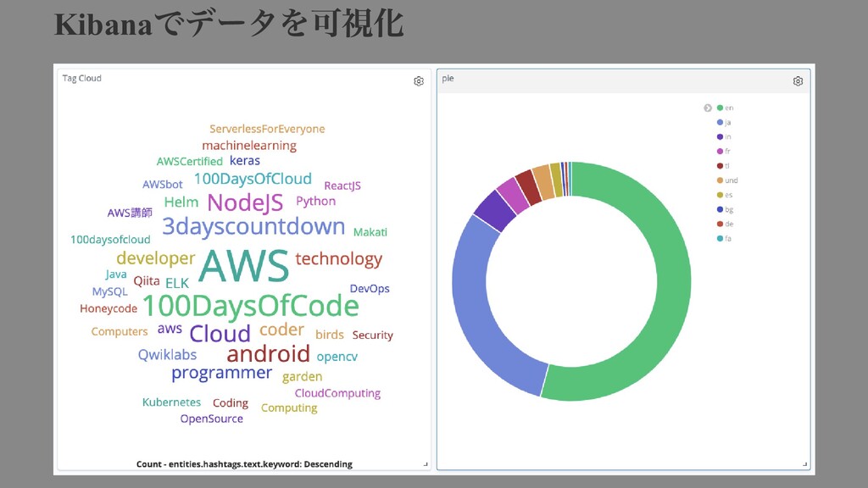Click the 'keras' tag

[x=245, y=160]
